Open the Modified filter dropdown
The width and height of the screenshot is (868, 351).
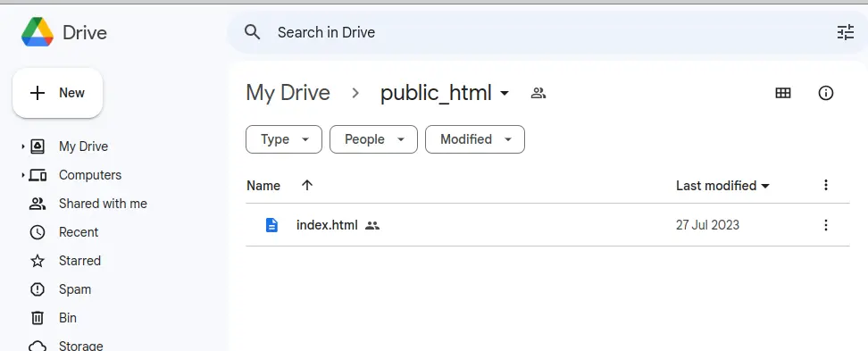click(x=474, y=139)
